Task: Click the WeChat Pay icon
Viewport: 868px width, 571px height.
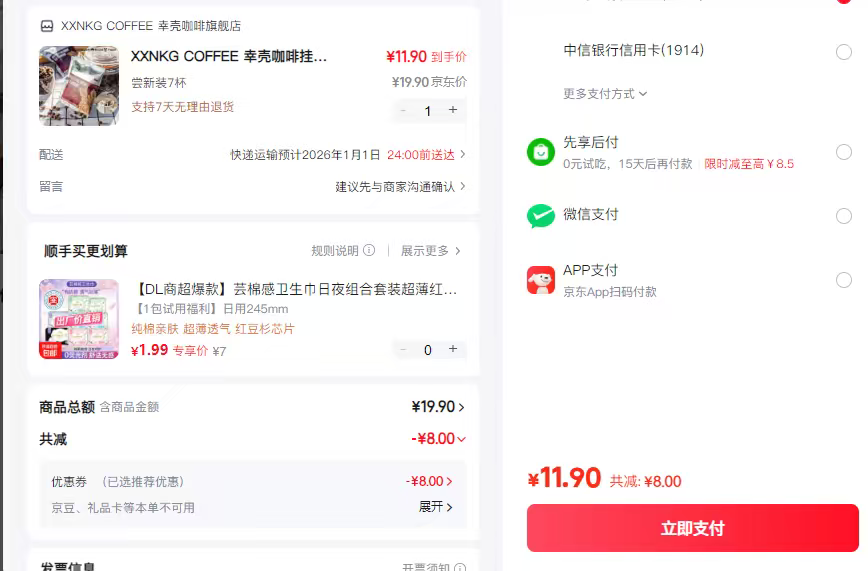Action: pos(541,215)
